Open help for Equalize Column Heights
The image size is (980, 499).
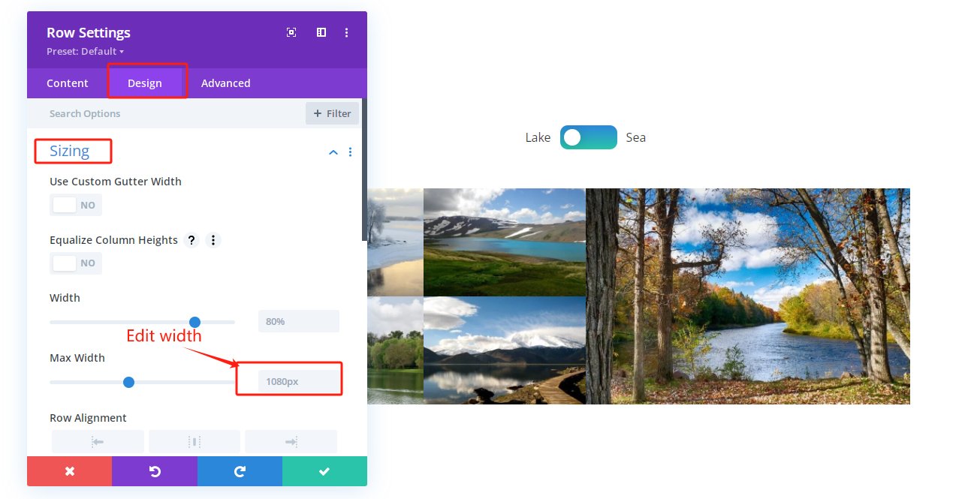click(191, 240)
